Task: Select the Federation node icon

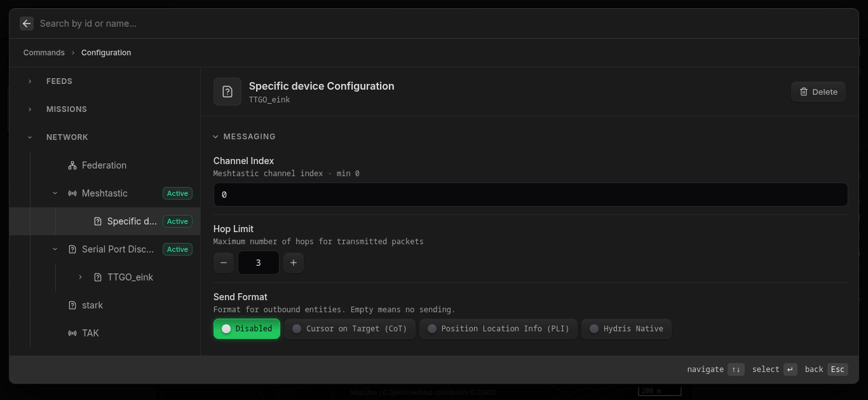Action: [71, 165]
